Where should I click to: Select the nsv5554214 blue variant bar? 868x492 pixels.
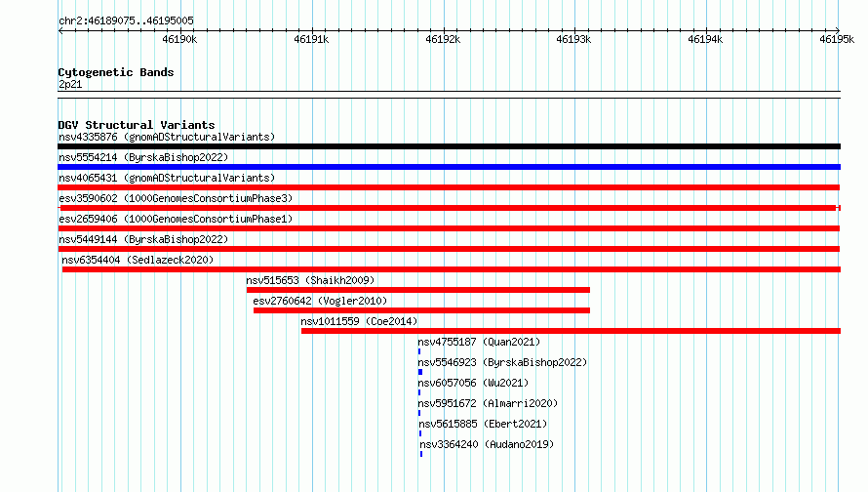[x=449, y=167]
